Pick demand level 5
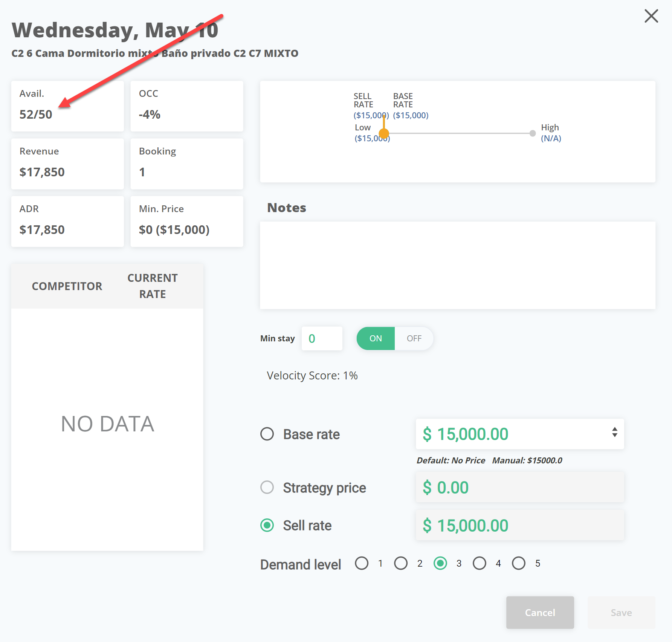 click(x=519, y=563)
